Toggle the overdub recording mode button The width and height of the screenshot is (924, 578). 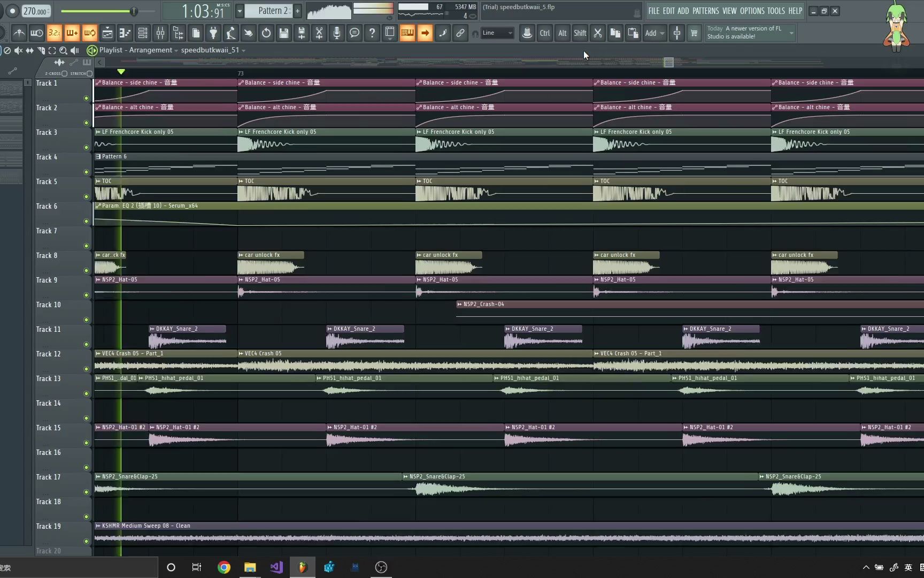coord(72,33)
